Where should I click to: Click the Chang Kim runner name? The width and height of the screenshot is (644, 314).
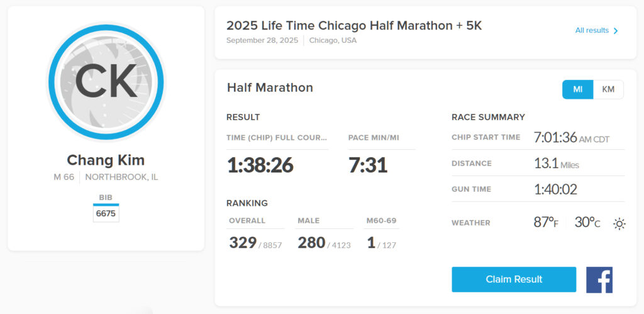(106, 160)
